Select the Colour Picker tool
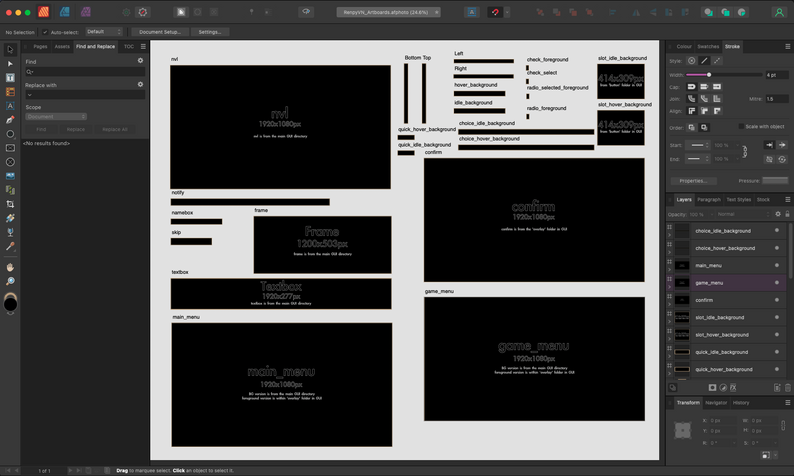The width and height of the screenshot is (794, 476). 10,247
